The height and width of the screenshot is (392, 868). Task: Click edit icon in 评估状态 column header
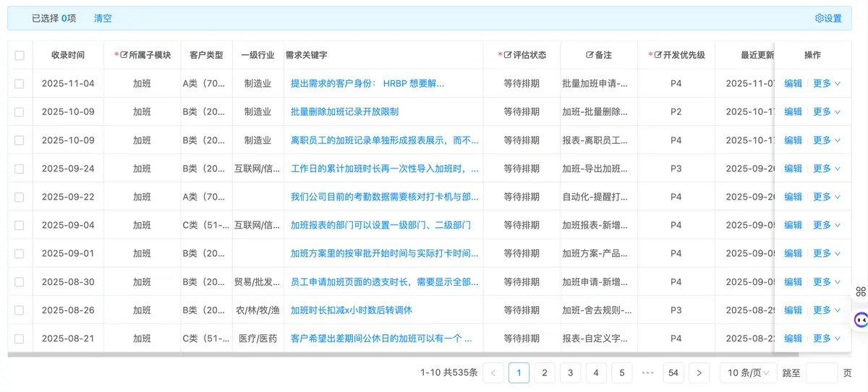tap(507, 55)
